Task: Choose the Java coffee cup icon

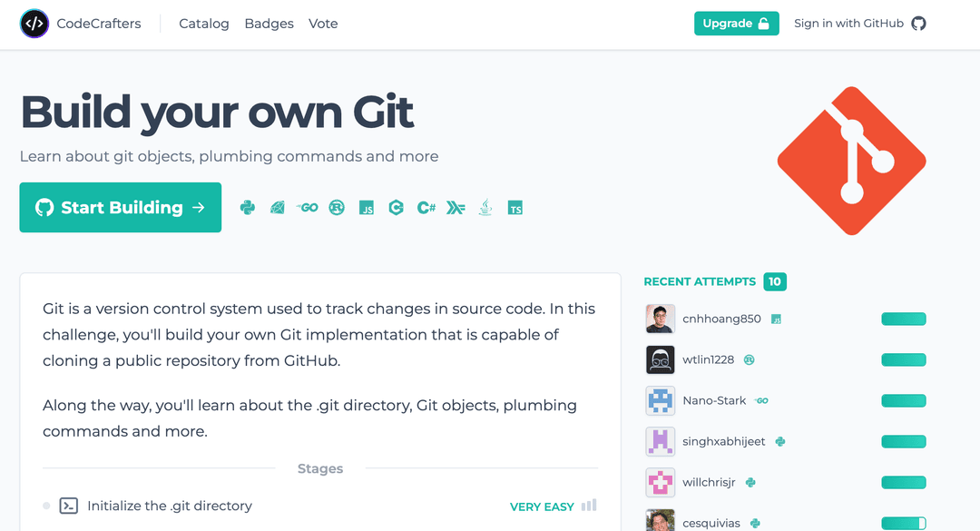Action: (485, 208)
